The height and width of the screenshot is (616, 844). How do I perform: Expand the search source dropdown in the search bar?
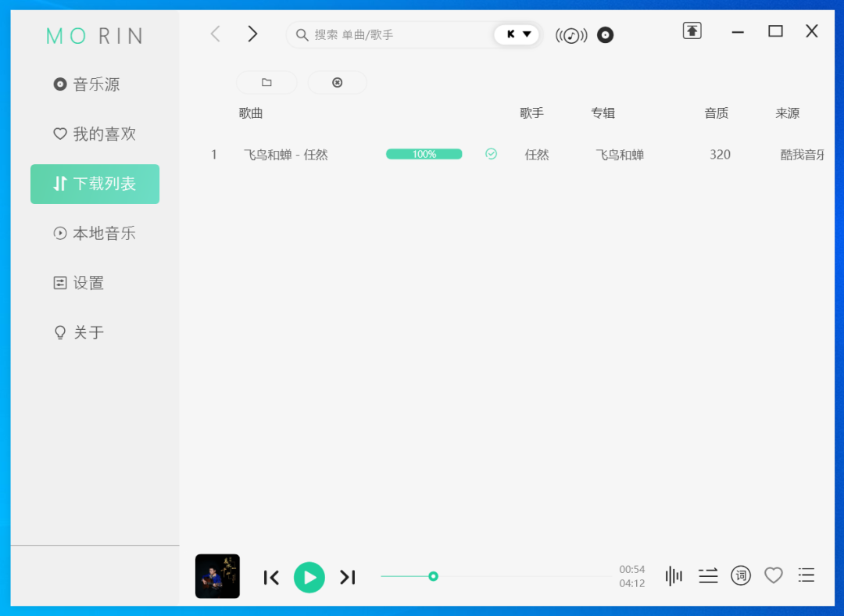(x=517, y=34)
